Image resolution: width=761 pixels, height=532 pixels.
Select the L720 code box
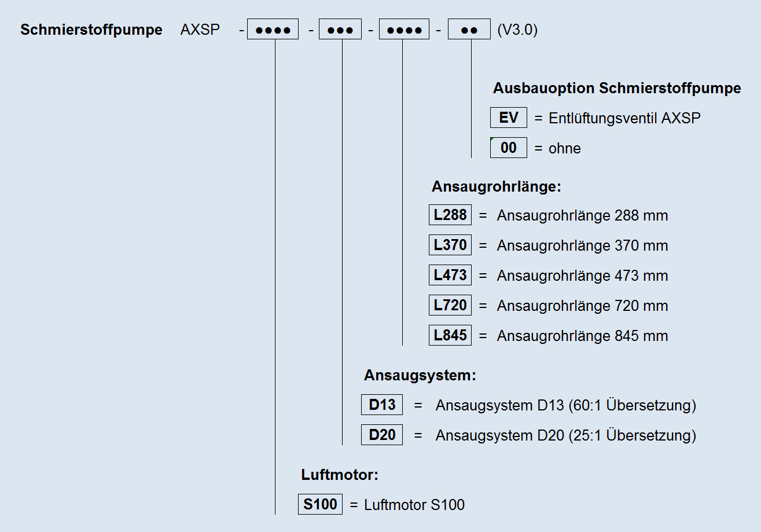coord(450,305)
